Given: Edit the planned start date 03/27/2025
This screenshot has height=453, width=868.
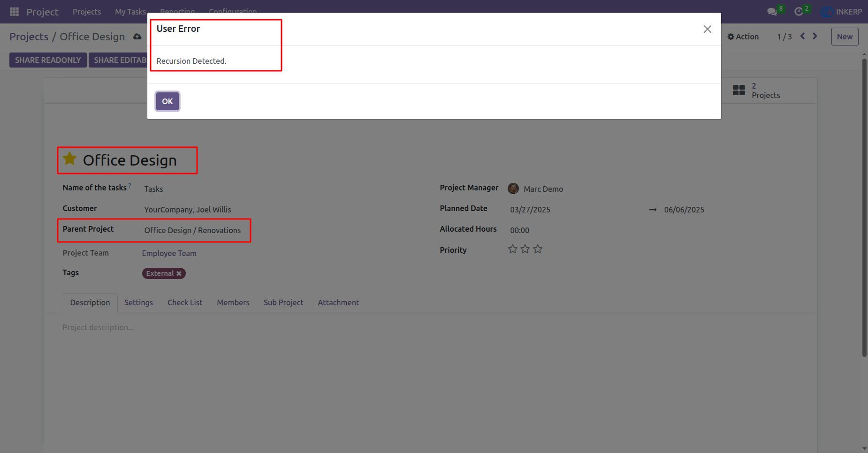Looking at the screenshot, I should click(x=530, y=210).
